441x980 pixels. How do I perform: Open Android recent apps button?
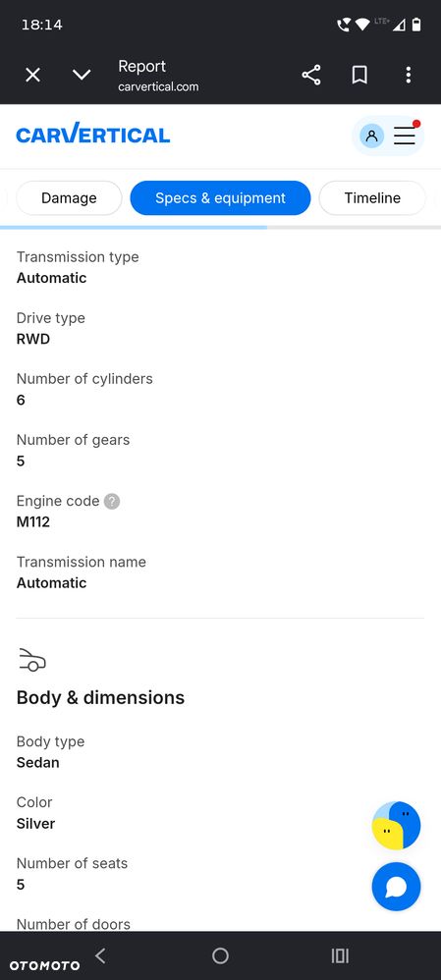(x=340, y=955)
